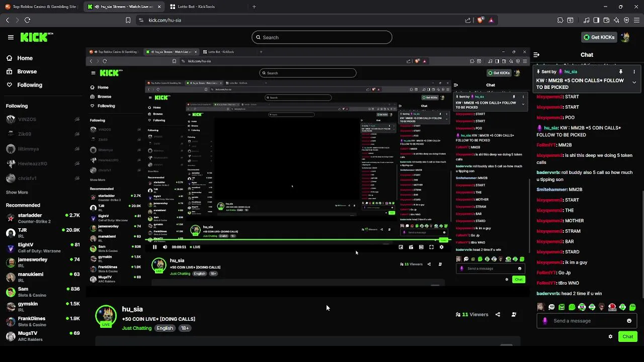Image resolution: width=644 pixels, height=362 pixels.
Task: Open the profile avatar menu
Action: pos(625,37)
